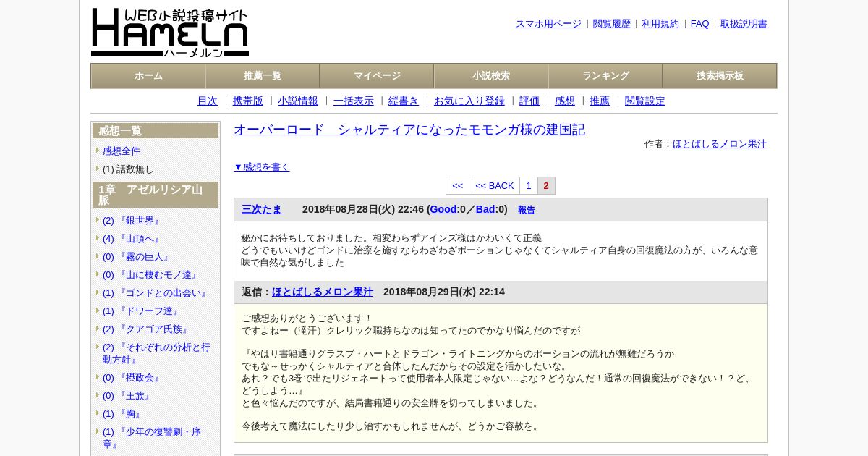Open the 小説検索 nav tab
Viewport: 868px width, 456px height.
(491, 76)
